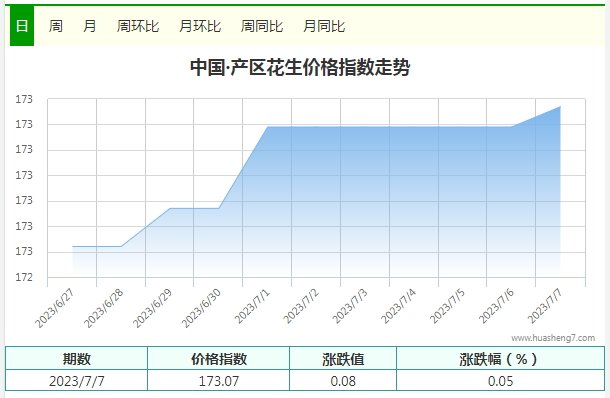Click the 2023/7/7 data point peak
610x398 pixels.
pos(560,106)
